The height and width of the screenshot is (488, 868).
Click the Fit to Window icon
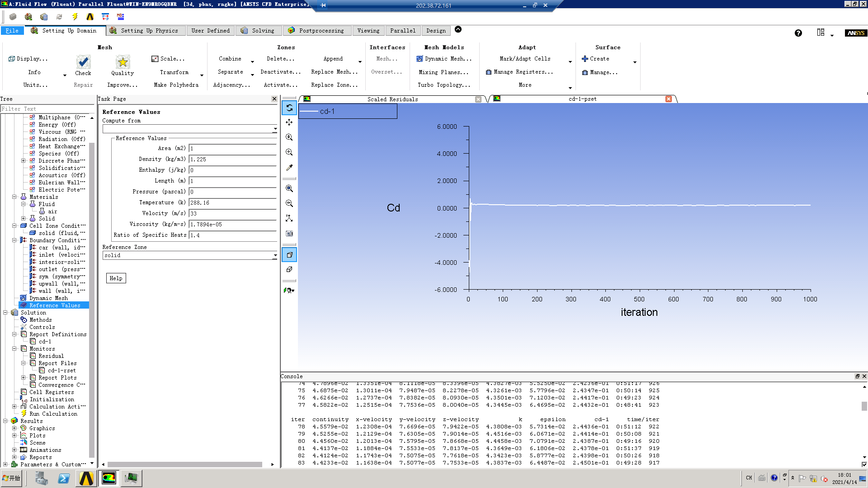289,188
